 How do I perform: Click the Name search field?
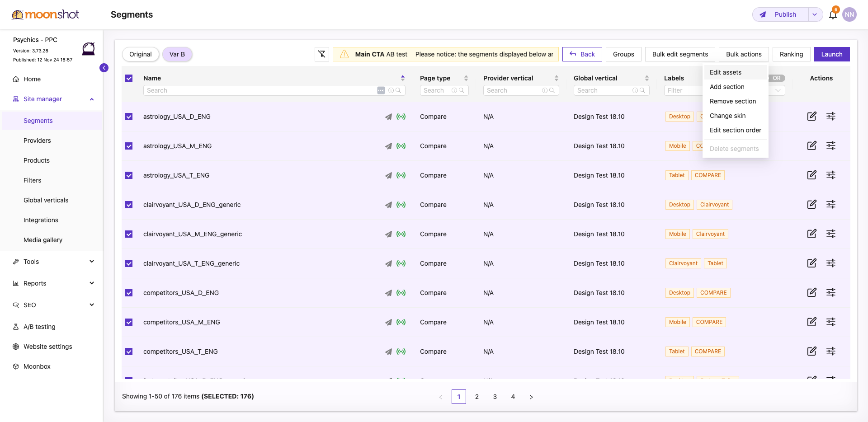274,90
